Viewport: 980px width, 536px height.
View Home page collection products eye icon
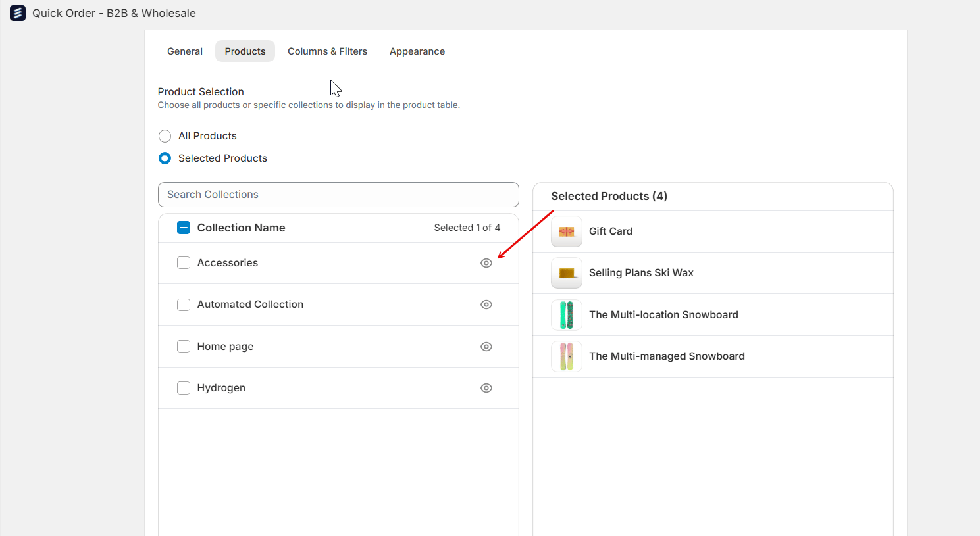[x=486, y=347]
